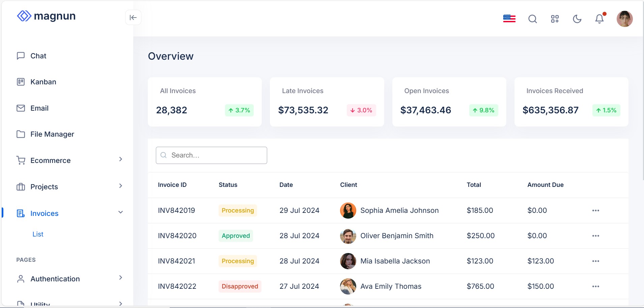Screen dimensions: 644x308
Task: Open the Email inbox
Action: coord(39,108)
